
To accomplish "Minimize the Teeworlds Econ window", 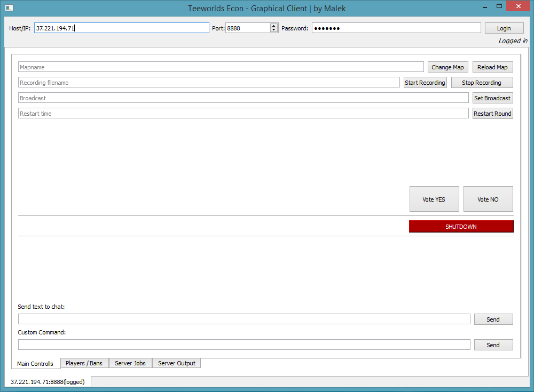I will [485, 6].
